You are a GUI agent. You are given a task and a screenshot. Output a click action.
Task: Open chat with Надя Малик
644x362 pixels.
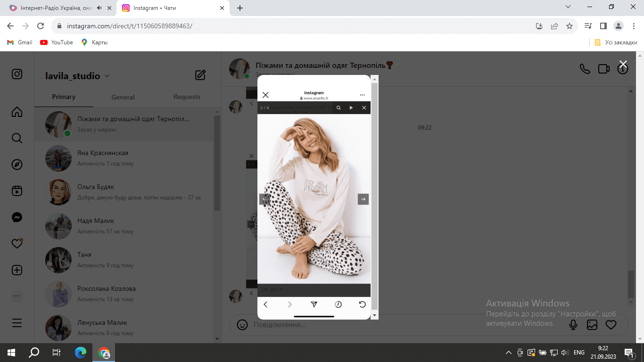click(124, 226)
